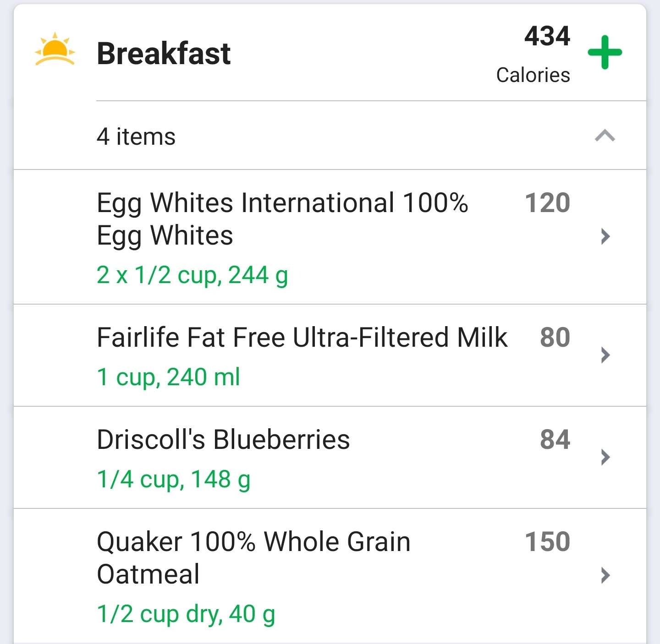
Task: Tap the 150 calorie value for oatmeal
Action: tap(547, 542)
